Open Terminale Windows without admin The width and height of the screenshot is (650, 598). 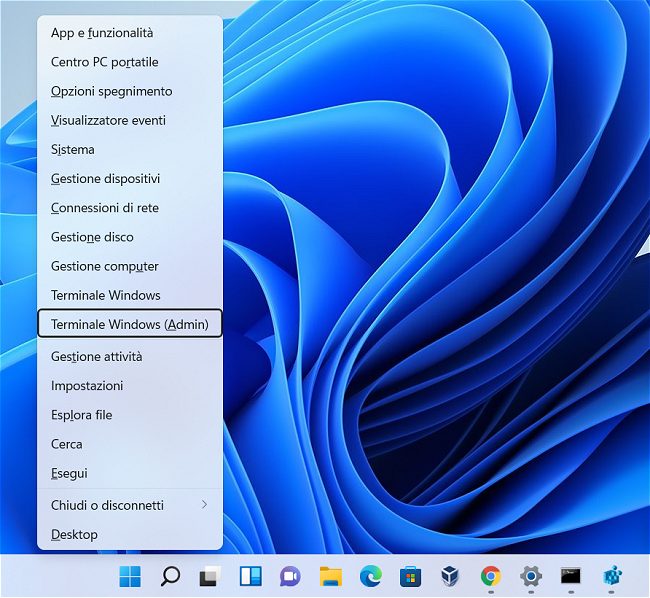(x=130, y=295)
